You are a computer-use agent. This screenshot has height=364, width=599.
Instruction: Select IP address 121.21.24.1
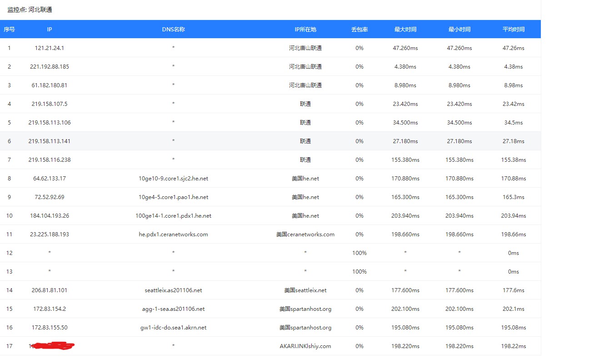pyautogui.click(x=50, y=48)
